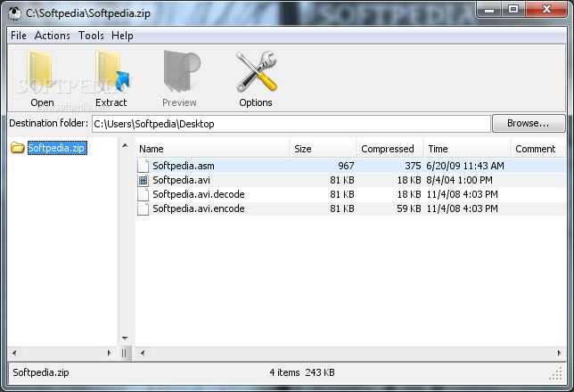The image size is (574, 392).
Task: Click the file icon of Softpedia.avi.encode
Action: pyautogui.click(x=143, y=208)
